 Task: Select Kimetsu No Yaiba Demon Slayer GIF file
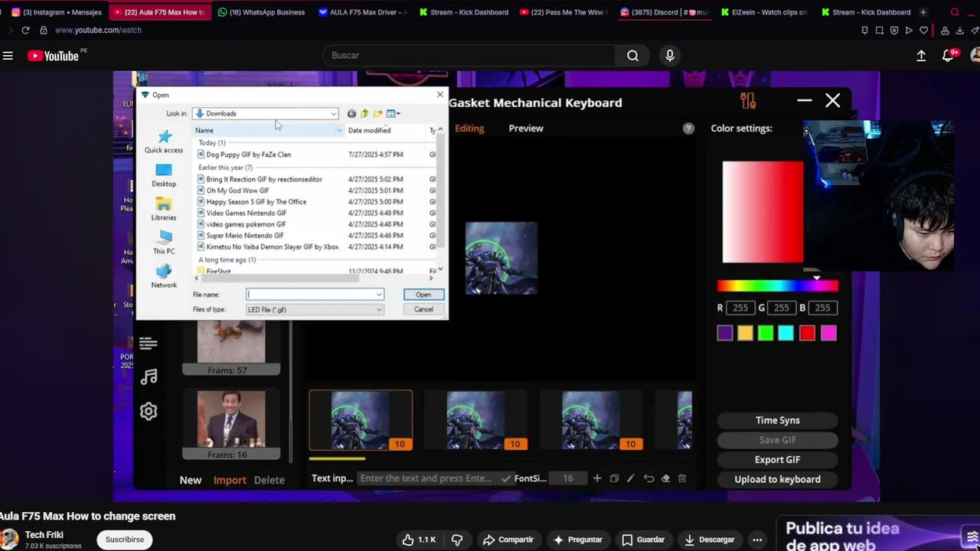tap(267, 247)
